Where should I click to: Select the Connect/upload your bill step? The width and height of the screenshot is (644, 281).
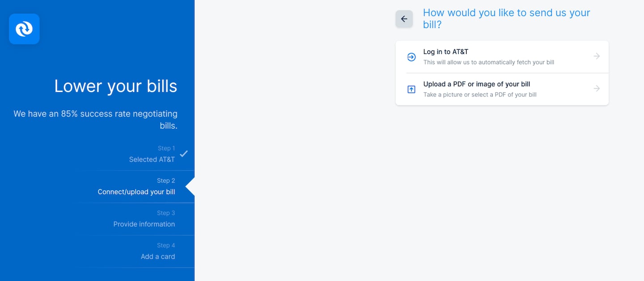(136, 192)
